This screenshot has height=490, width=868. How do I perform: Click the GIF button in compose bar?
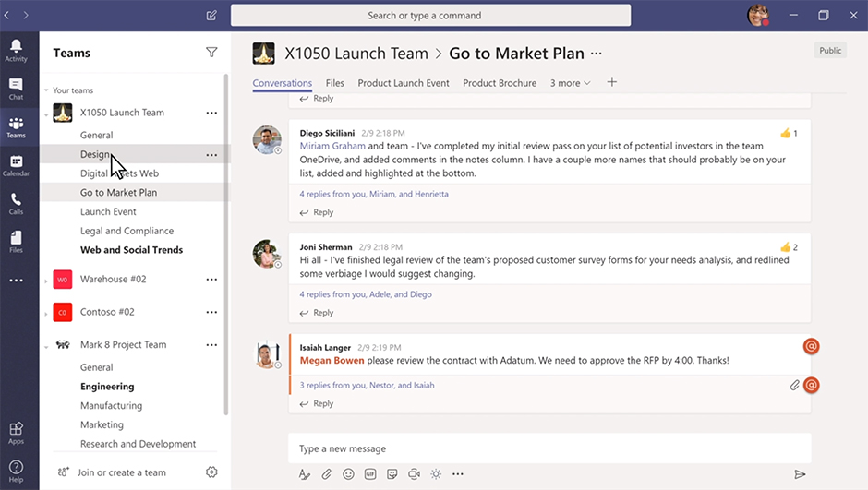pyautogui.click(x=370, y=474)
